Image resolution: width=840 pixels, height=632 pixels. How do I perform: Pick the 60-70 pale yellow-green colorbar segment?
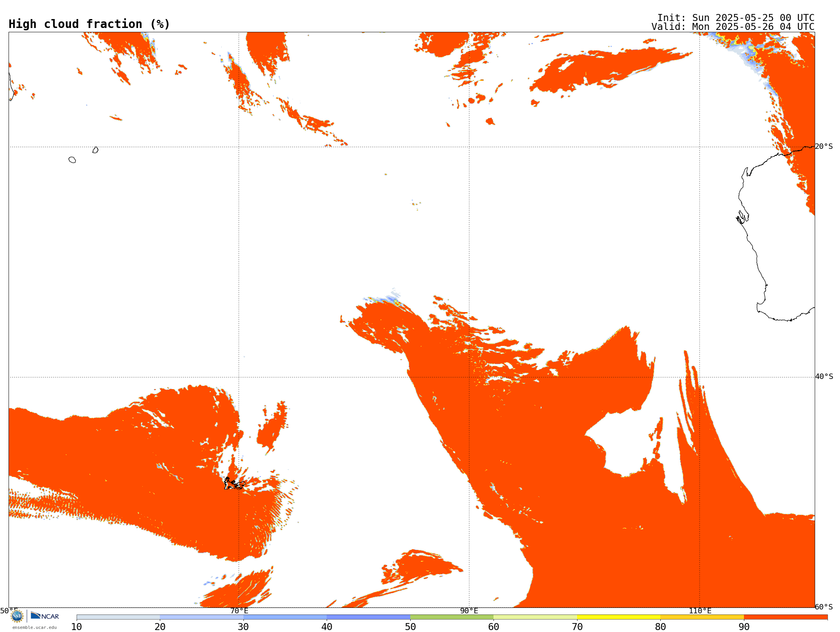(535, 617)
